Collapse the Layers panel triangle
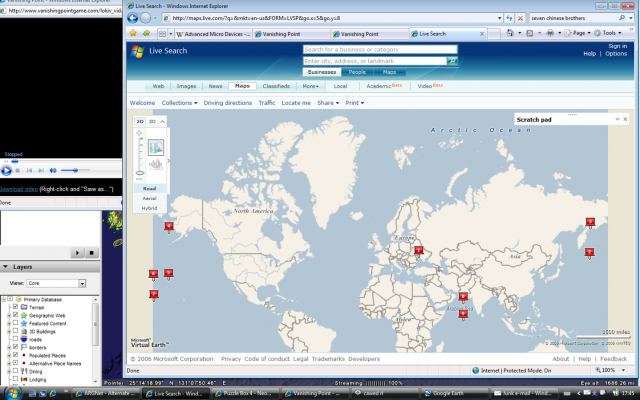The width and height of the screenshot is (640, 400). pos(6,267)
